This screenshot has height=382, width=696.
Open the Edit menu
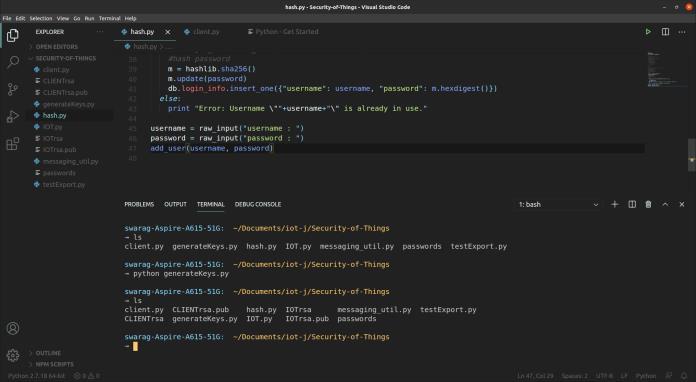coord(20,18)
